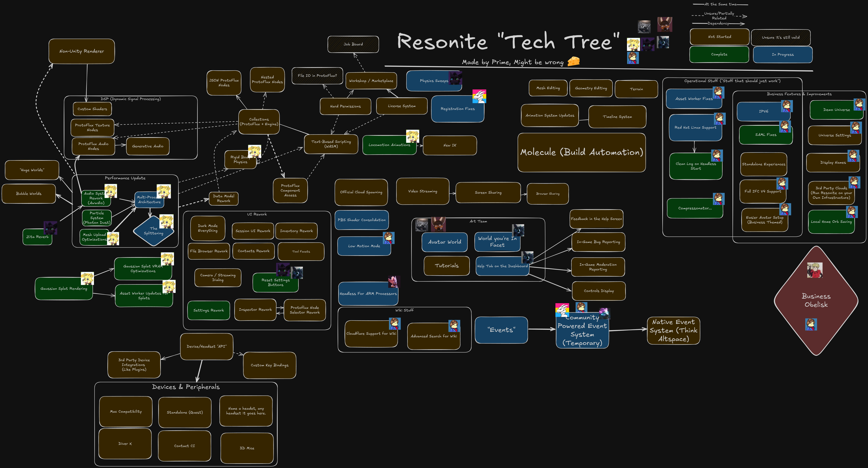Viewport: 868px width, 468px height.
Task: Click the avatar on the IPV6 node
Action: pos(787,106)
